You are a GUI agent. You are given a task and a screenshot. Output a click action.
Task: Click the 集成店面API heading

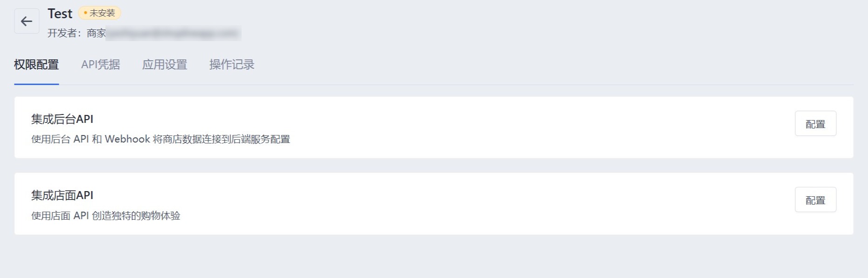pos(62,195)
